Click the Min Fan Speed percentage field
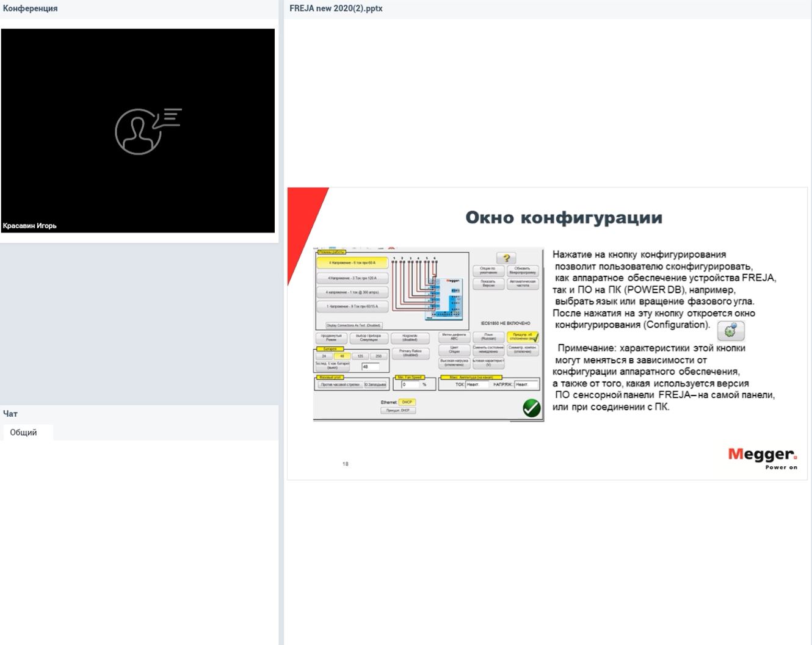 click(x=411, y=384)
